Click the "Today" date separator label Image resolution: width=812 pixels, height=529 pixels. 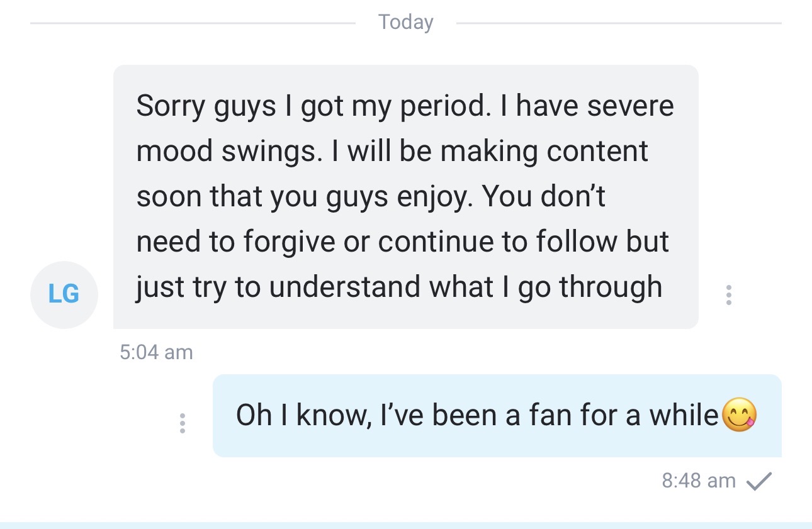(x=406, y=23)
